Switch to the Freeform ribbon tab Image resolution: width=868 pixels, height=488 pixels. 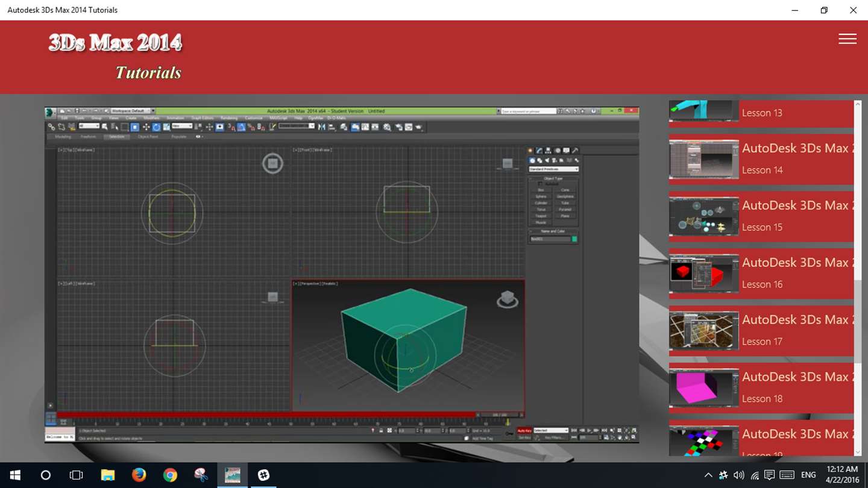point(88,137)
